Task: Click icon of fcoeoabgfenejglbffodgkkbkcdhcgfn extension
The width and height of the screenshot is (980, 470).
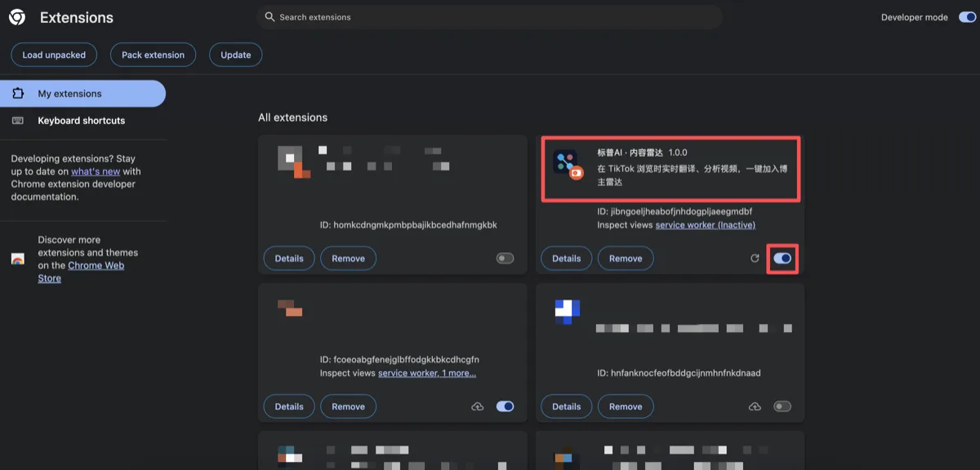Action: click(290, 308)
